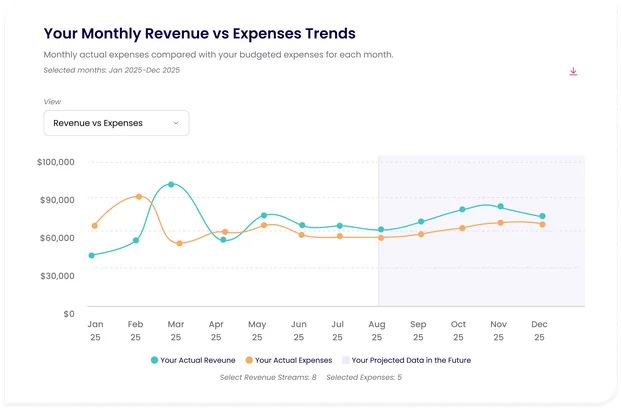Select the May 25 revenue data point

pyautogui.click(x=264, y=215)
